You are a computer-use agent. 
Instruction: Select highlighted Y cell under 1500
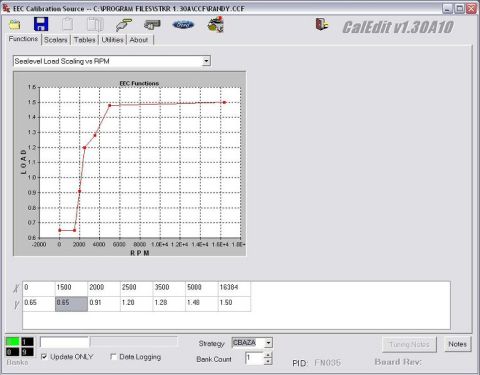[x=71, y=304]
